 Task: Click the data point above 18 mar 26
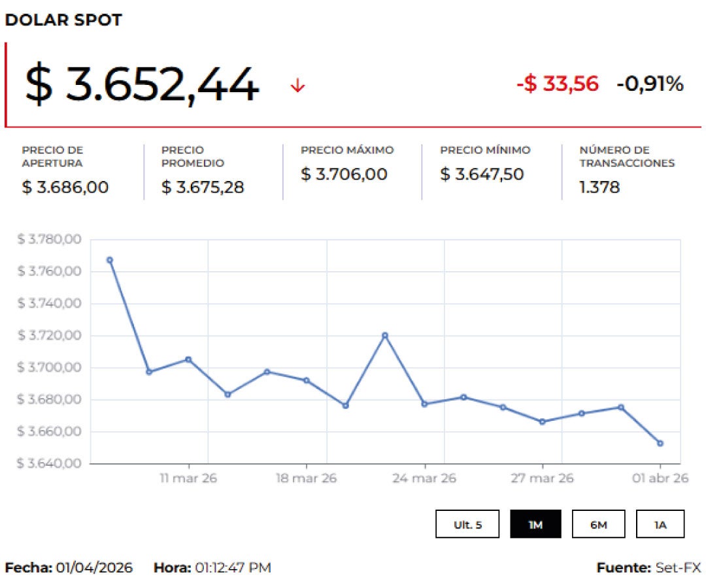click(x=307, y=380)
